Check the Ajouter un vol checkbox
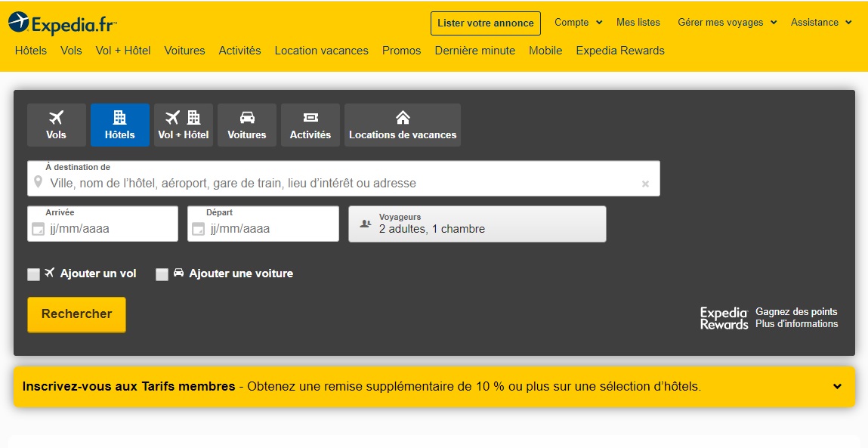Image resolution: width=868 pixels, height=448 pixels. click(34, 274)
